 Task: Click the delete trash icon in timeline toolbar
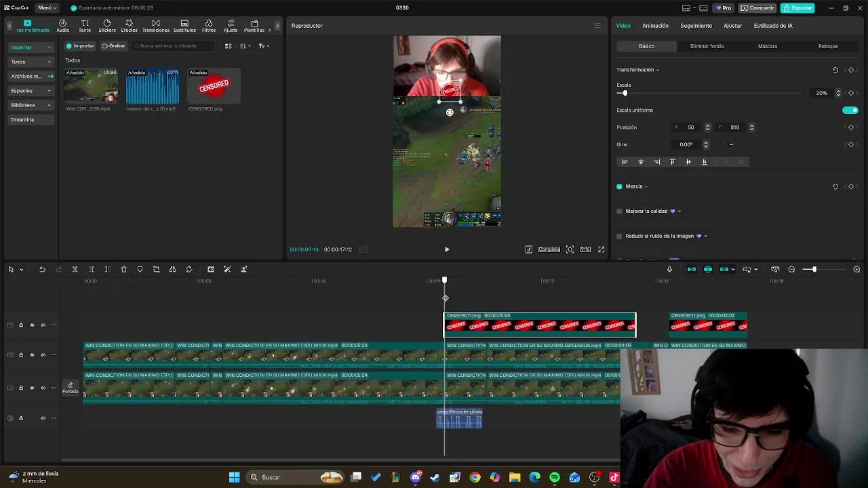pyautogui.click(x=123, y=269)
